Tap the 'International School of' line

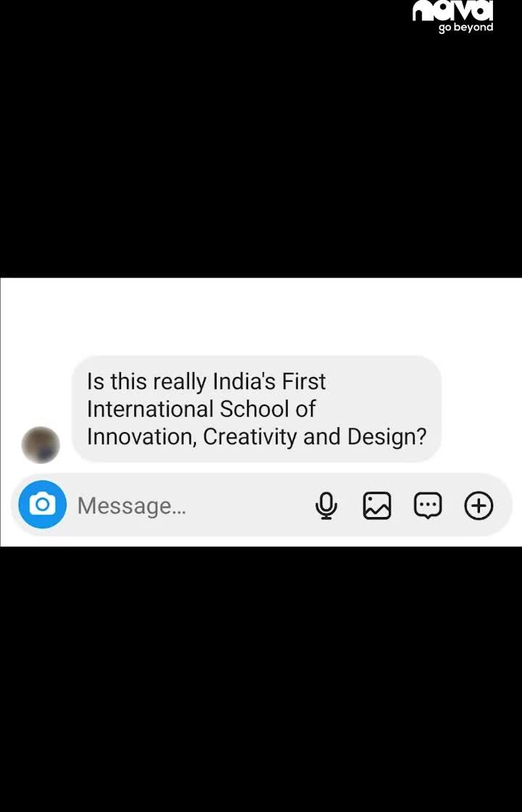201,409
